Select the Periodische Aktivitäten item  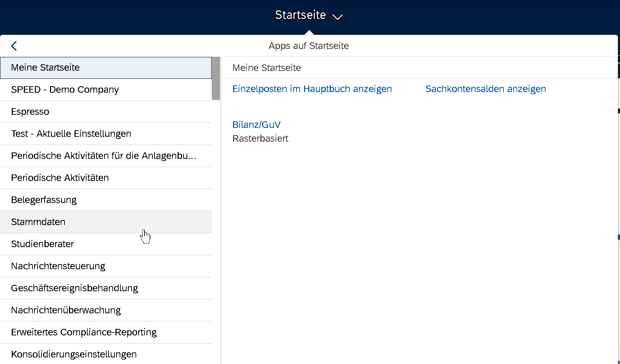[106, 178]
